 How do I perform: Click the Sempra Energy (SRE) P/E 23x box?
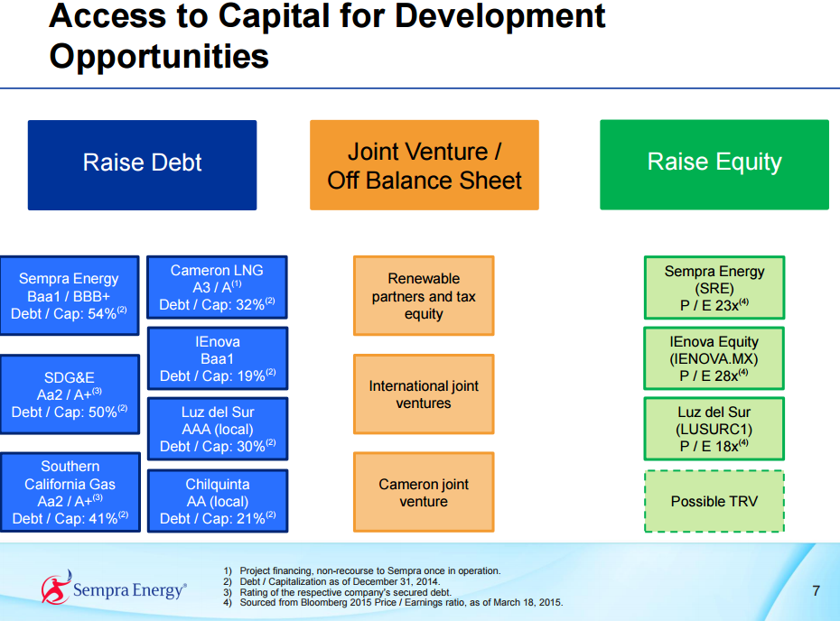click(714, 287)
